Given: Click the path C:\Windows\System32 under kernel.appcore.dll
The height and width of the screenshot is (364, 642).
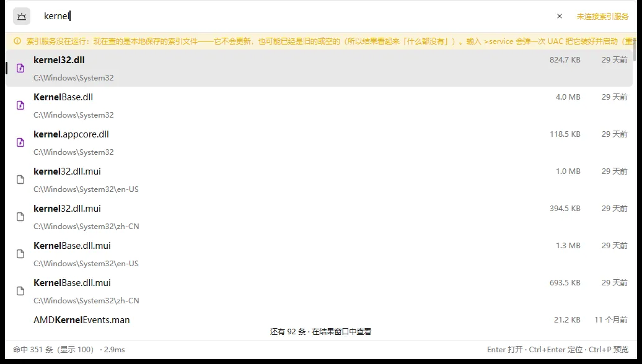Looking at the screenshot, I should 74,152.
